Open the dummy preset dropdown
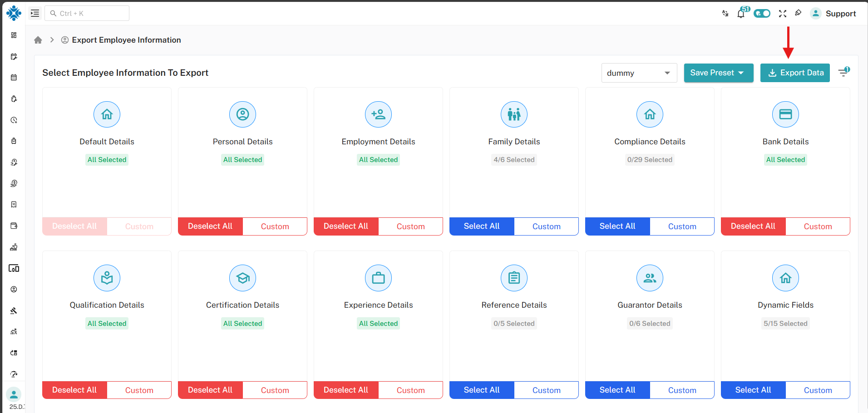868x413 pixels. [x=639, y=73]
